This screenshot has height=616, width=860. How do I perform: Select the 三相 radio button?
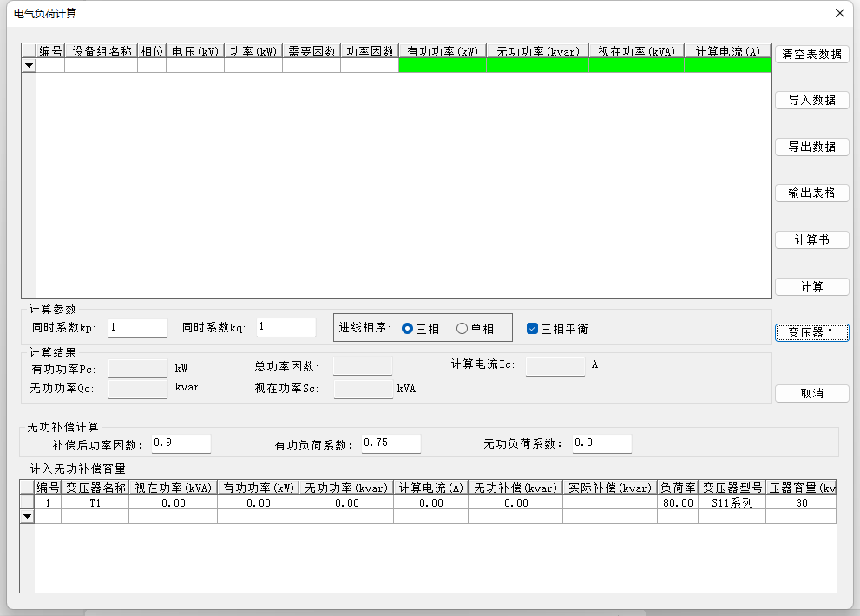[x=408, y=329]
